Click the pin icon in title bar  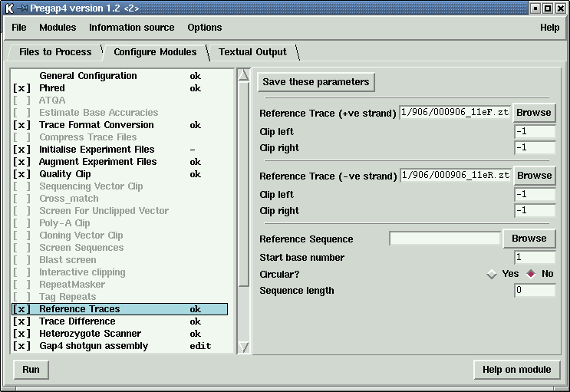[22, 8]
